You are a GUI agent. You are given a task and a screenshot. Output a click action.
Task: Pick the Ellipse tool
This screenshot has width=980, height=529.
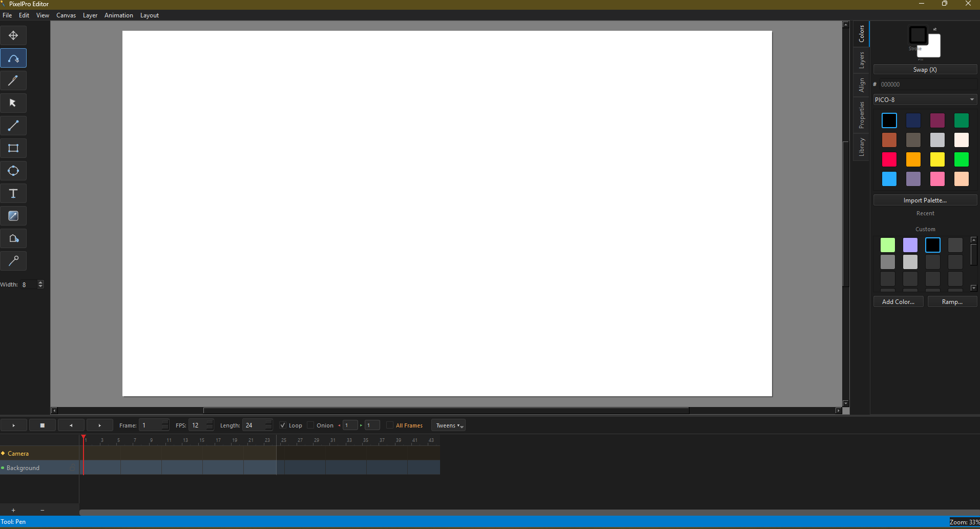click(x=13, y=171)
